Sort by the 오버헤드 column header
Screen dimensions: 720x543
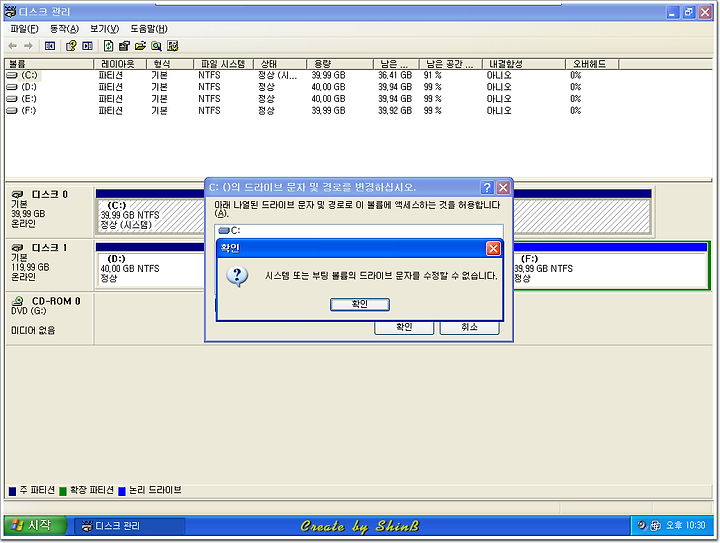tap(592, 64)
